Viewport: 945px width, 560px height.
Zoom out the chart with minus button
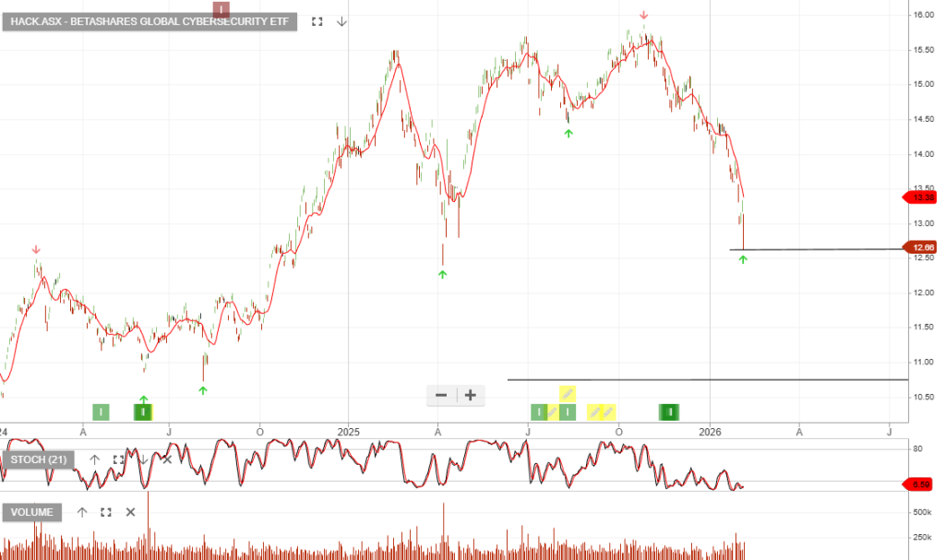pos(441,396)
